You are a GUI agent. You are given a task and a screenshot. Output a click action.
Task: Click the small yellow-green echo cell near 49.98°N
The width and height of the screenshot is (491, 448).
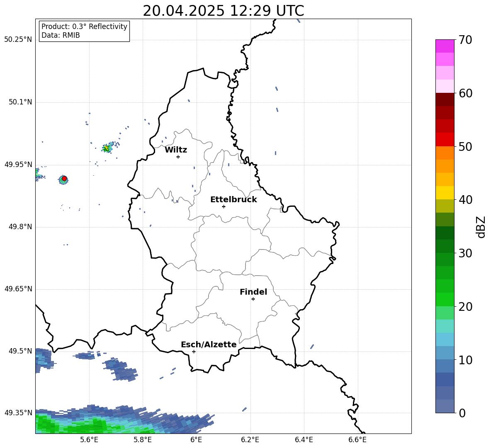(107, 148)
